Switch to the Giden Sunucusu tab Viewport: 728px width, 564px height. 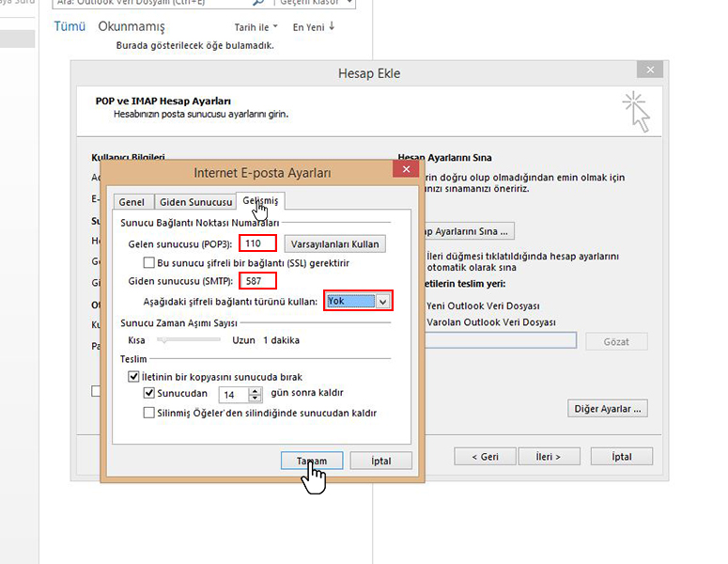pos(195,202)
